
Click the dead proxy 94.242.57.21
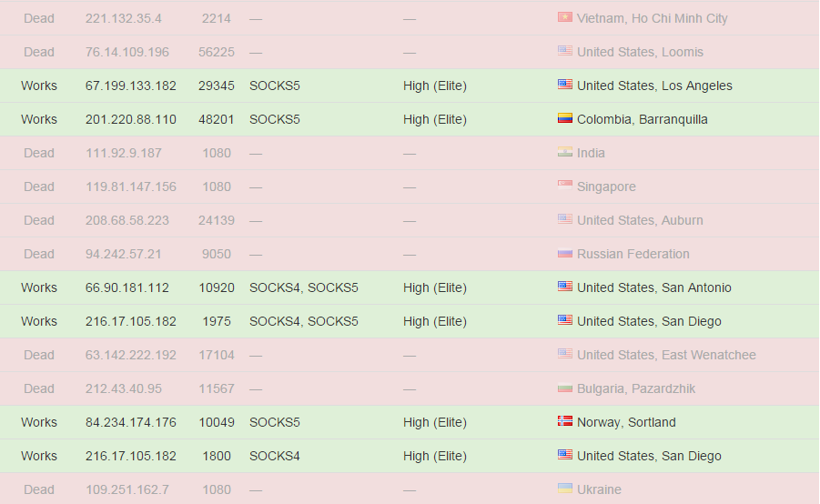(124, 254)
